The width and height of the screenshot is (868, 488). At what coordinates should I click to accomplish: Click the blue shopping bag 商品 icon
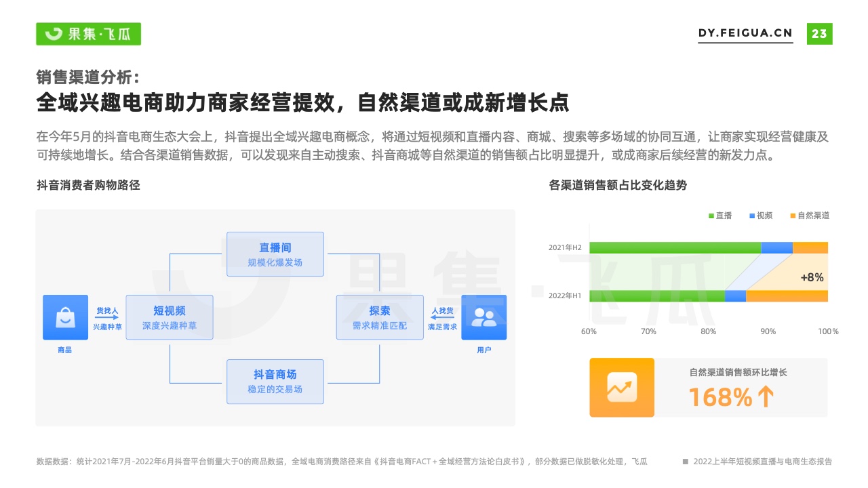click(65, 317)
